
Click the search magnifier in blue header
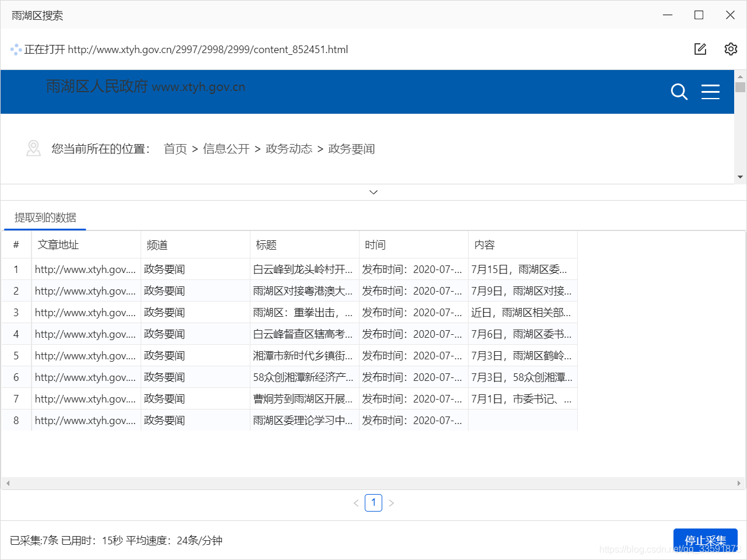[679, 92]
